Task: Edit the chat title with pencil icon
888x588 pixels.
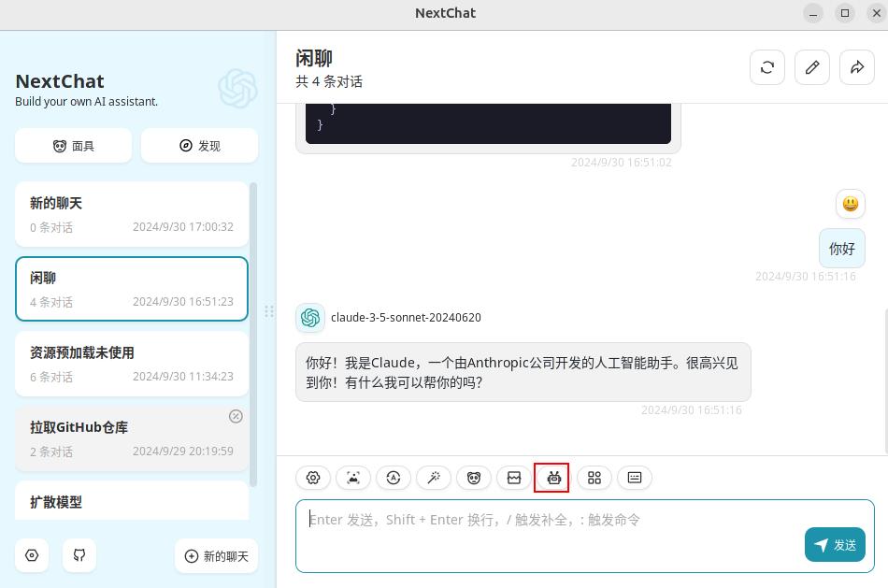Action: click(812, 67)
